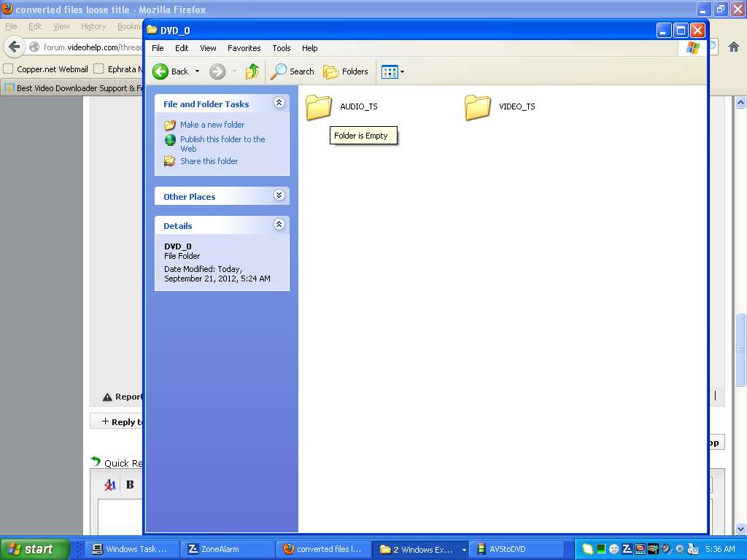Switch to ZoneAlarm taskbar button
The image size is (747, 560).
[228, 550]
